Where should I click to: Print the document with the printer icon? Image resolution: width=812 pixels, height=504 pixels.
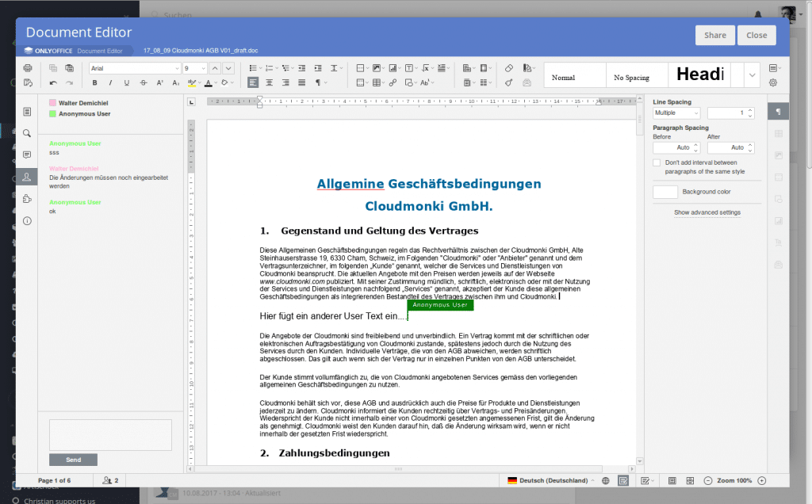tap(28, 68)
